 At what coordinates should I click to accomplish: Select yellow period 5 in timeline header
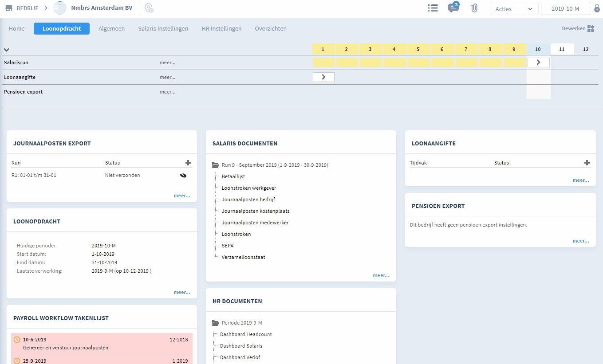click(x=418, y=49)
